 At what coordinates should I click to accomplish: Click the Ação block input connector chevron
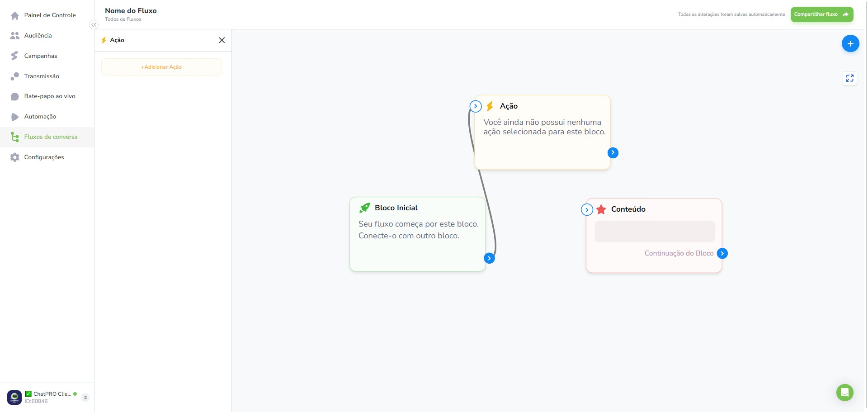click(x=475, y=106)
